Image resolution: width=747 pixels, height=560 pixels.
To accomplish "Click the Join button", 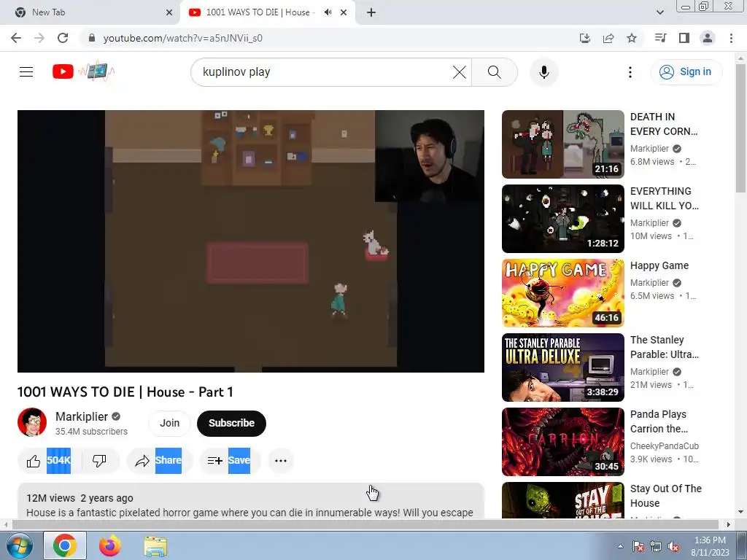I will 169,424.
